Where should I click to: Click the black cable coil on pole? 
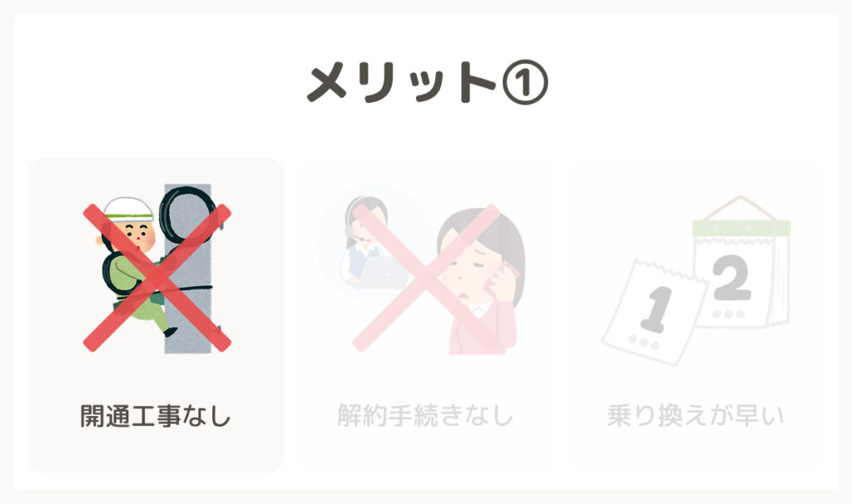point(188,217)
